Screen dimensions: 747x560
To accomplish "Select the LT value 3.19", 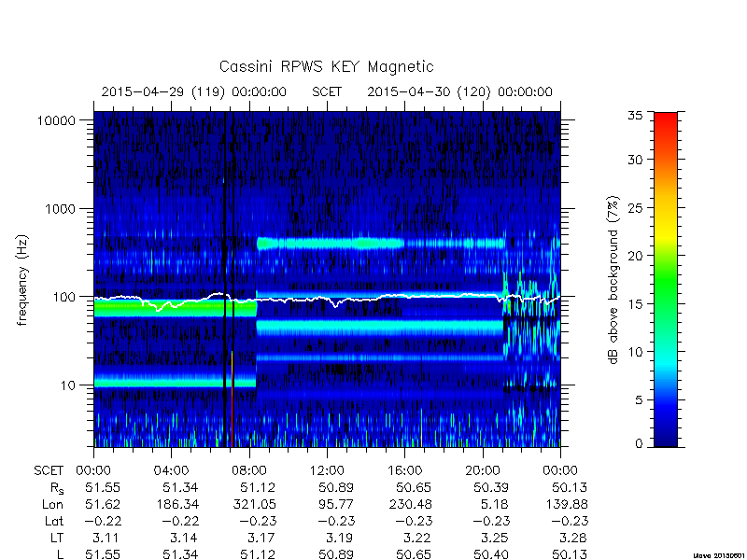I will 339,539.
